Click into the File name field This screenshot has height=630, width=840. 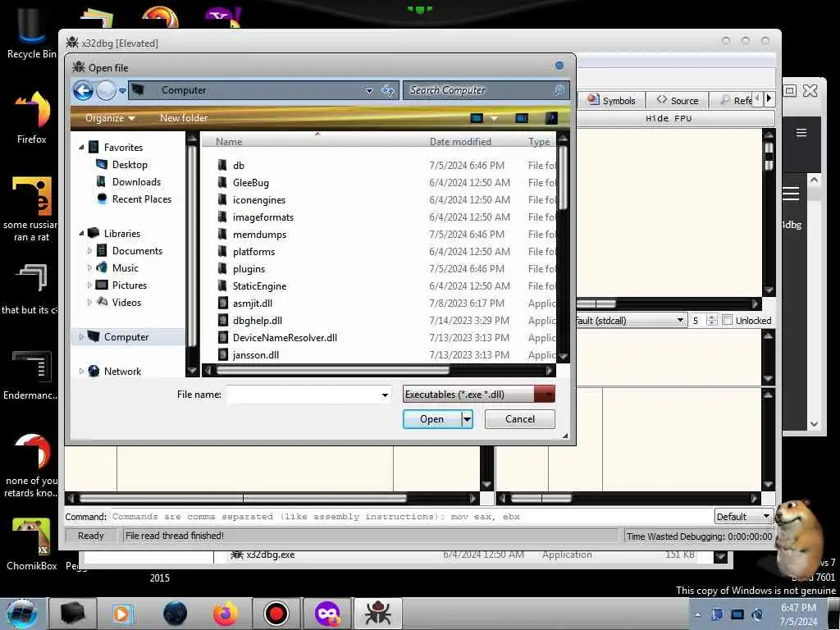(x=303, y=395)
